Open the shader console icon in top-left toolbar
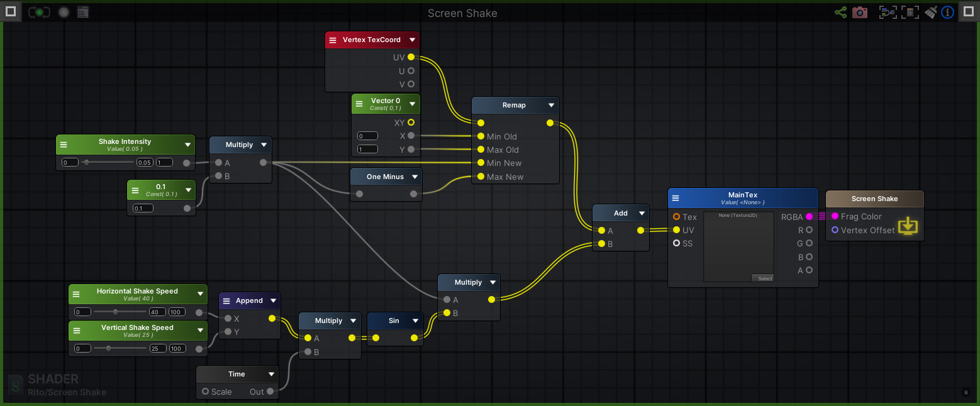 point(83,11)
